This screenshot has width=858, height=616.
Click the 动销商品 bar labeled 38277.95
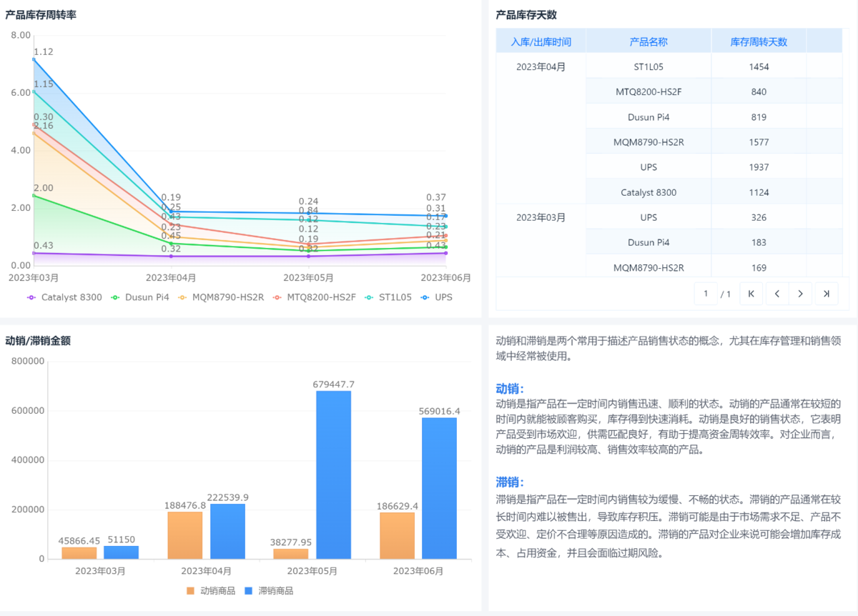pos(291,554)
